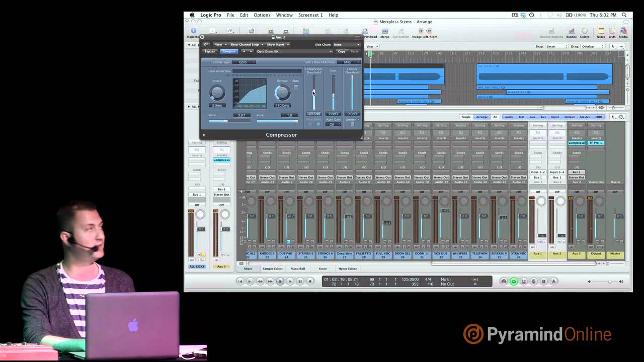Expand the Compressor bottom disclosure triangle
Viewport: 644px width, 362px height.
pos(204,135)
